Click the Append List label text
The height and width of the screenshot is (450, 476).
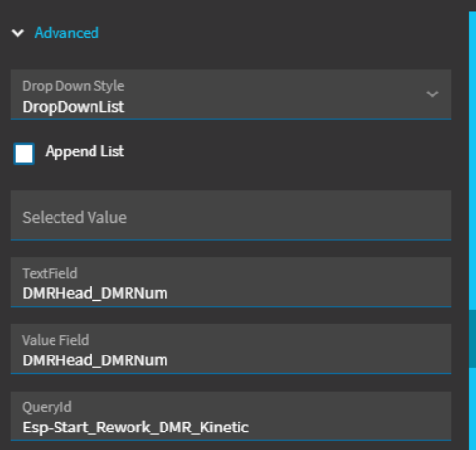point(85,151)
